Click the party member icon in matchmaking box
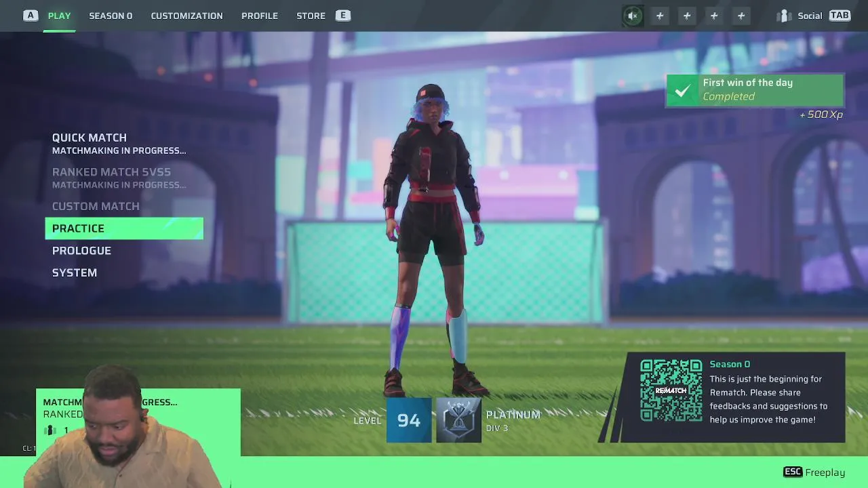868x488 pixels. pos(50,430)
